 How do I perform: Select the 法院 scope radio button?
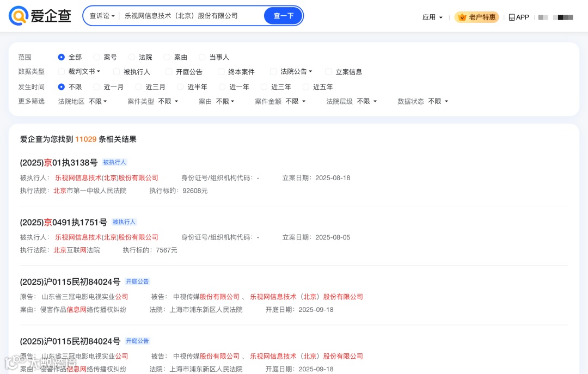click(132, 57)
